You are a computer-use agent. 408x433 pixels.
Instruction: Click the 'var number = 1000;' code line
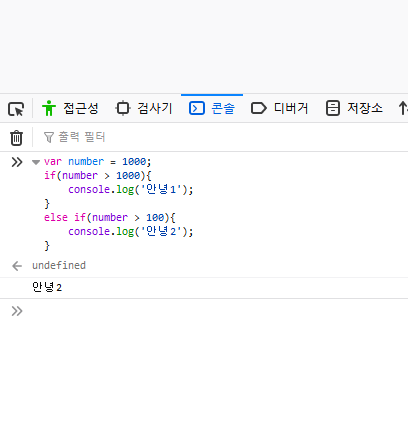(98, 162)
